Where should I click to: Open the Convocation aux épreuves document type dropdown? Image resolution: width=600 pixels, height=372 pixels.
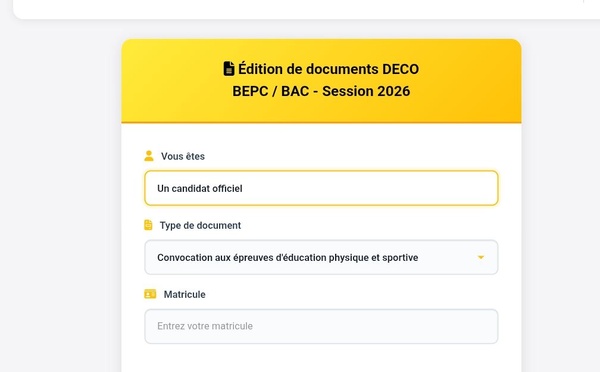(x=321, y=257)
